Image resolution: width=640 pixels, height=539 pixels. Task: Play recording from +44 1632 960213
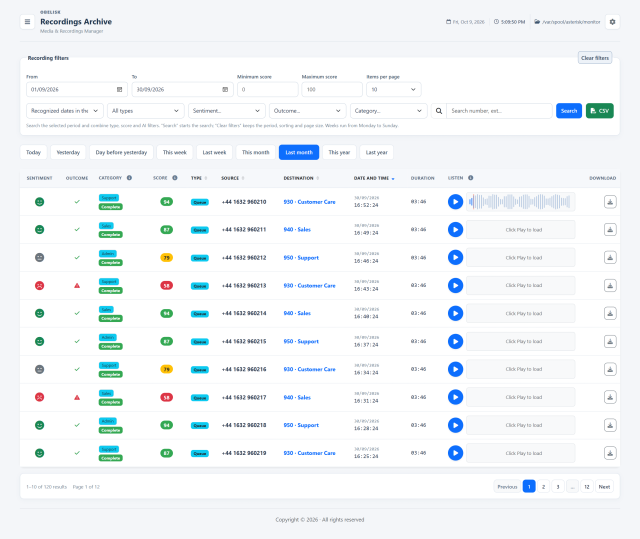(455, 285)
